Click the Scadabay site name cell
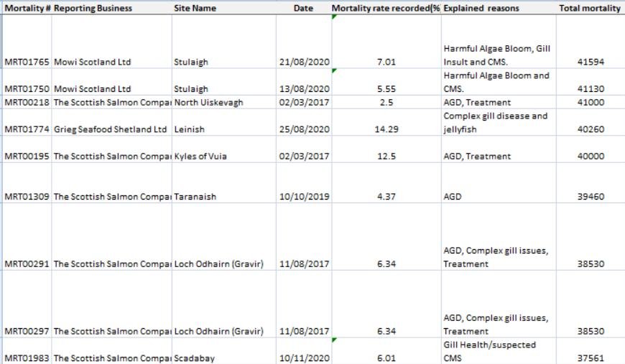Image resolution: width=625 pixels, height=364 pixels. coord(193,358)
